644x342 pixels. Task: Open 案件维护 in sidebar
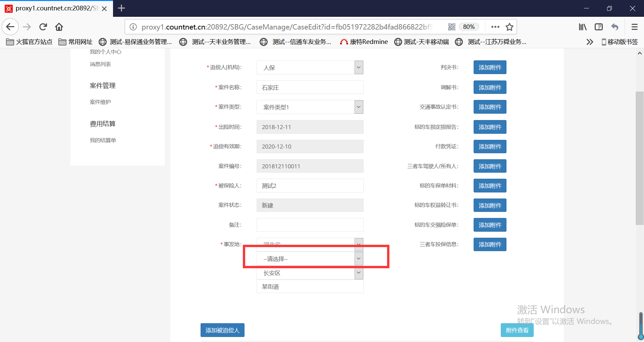100,102
